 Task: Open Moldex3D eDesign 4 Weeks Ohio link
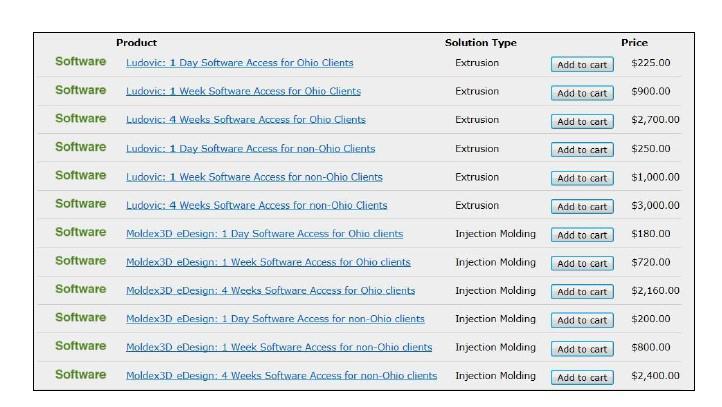(270, 291)
